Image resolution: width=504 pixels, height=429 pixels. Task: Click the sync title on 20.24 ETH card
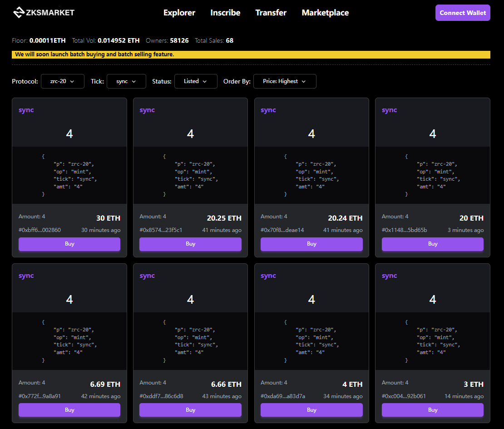pos(268,110)
